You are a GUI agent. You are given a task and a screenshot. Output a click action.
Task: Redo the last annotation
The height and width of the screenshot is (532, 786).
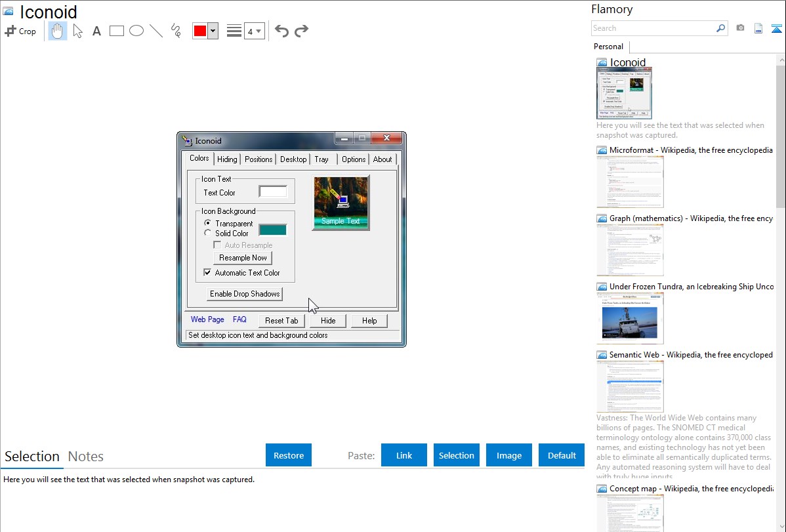click(x=301, y=31)
